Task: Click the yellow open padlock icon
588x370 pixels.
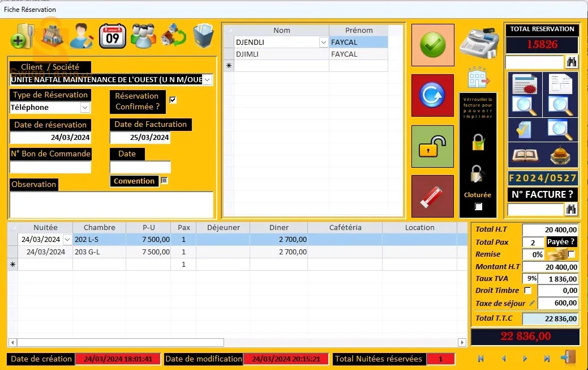Action: pyautogui.click(x=432, y=146)
